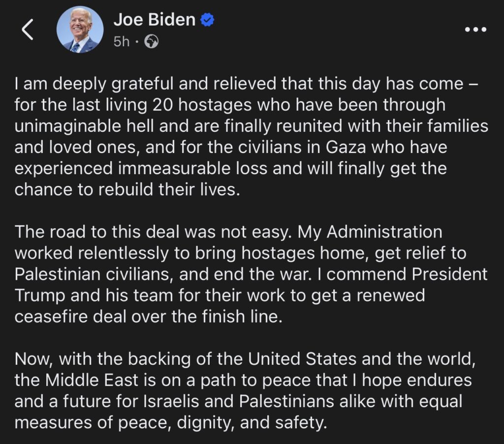Screen dimensions: 504x444
Task: Click the words "United States" in the post
Action: pyautogui.click(x=303, y=359)
